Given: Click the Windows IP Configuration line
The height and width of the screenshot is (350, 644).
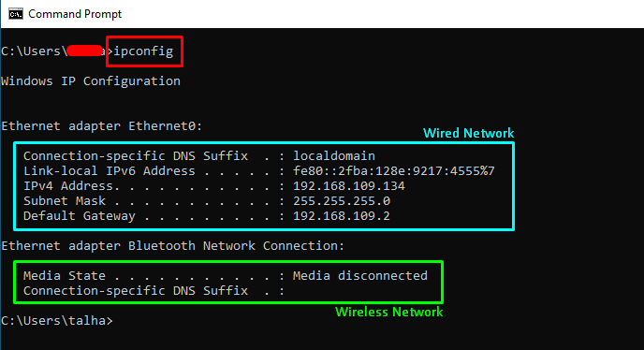Looking at the screenshot, I should point(91,80).
